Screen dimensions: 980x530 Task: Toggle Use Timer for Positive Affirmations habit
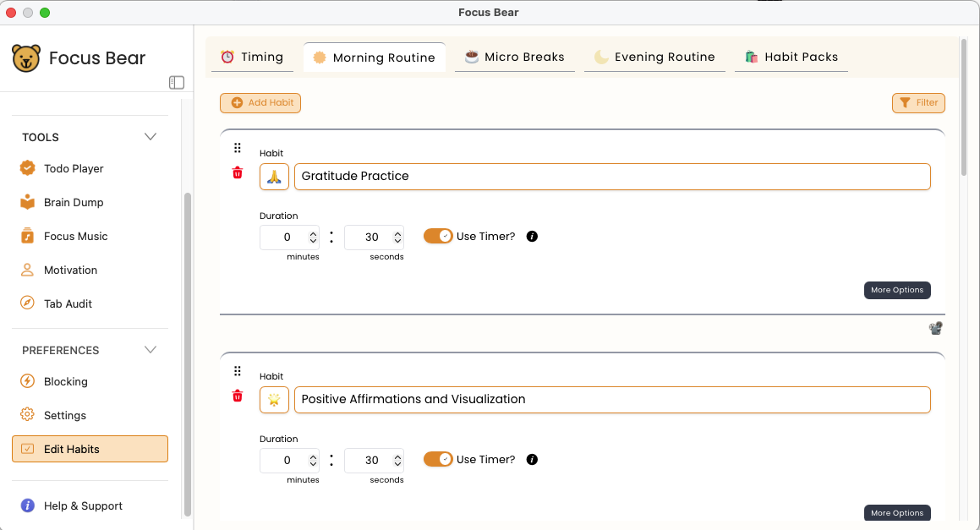[x=438, y=459]
